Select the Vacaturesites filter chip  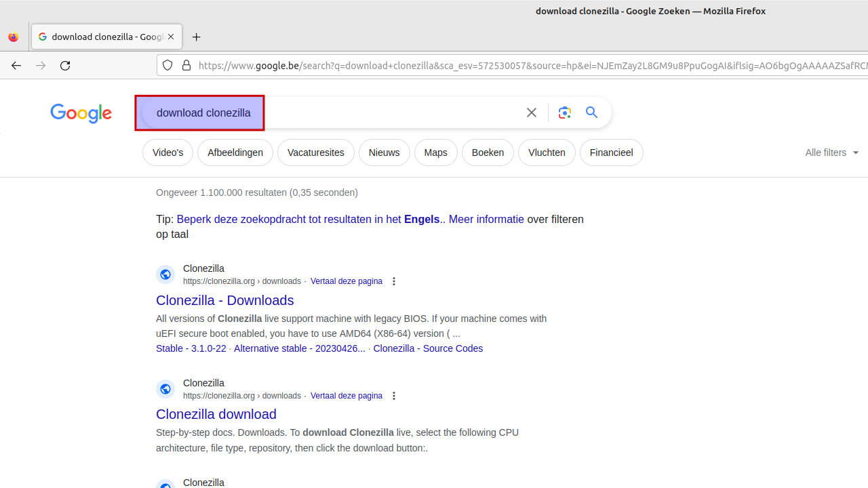pos(316,152)
